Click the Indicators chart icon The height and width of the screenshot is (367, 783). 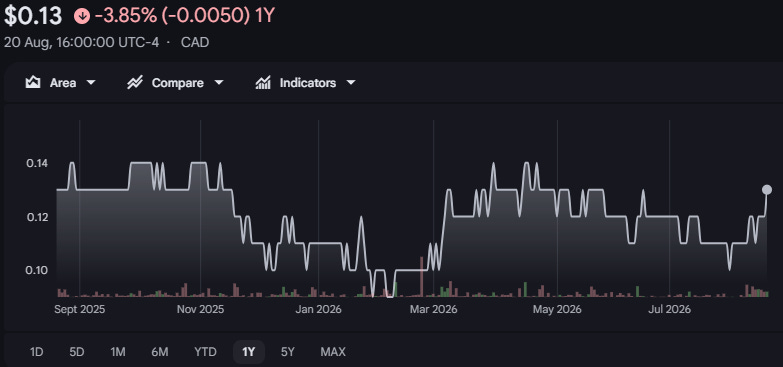(263, 82)
